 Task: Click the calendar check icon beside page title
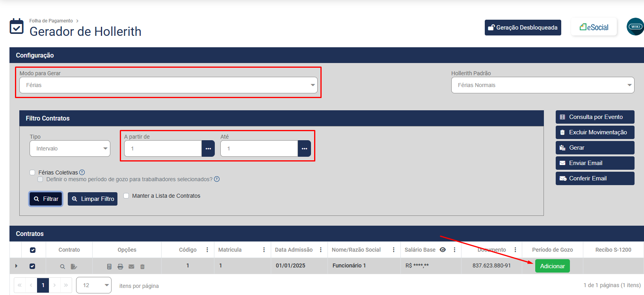tap(17, 26)
